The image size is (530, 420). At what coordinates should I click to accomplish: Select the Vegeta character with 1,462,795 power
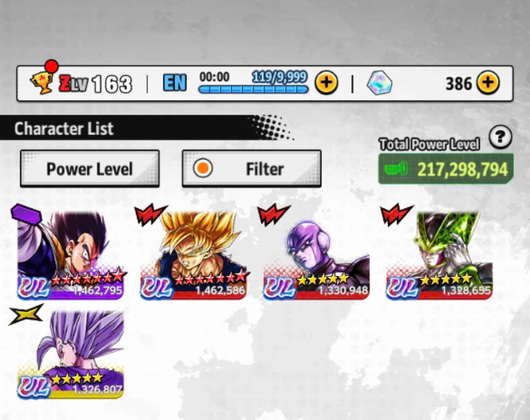(71, 255)
